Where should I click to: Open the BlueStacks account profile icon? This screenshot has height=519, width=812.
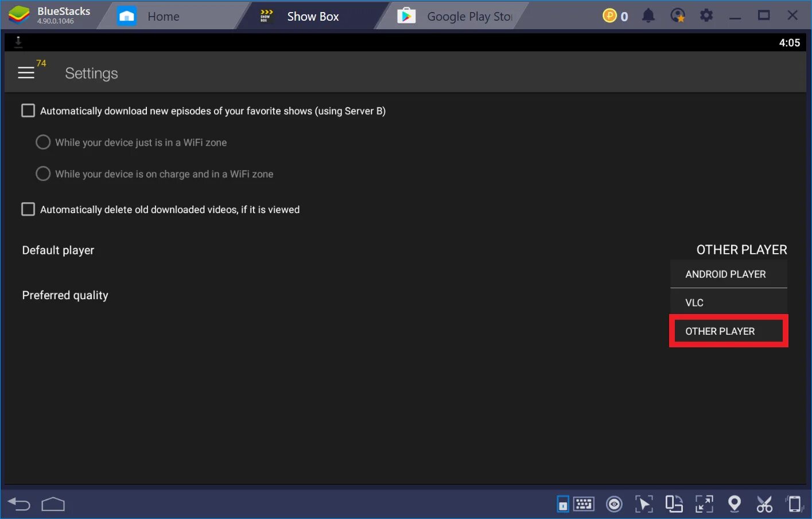(x=678, y=16)
